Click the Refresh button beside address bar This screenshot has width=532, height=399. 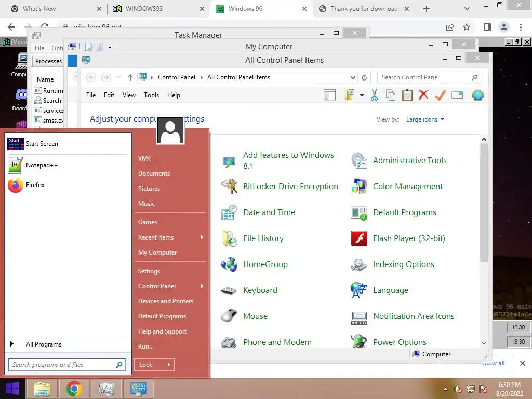click(x=364, y=77)
